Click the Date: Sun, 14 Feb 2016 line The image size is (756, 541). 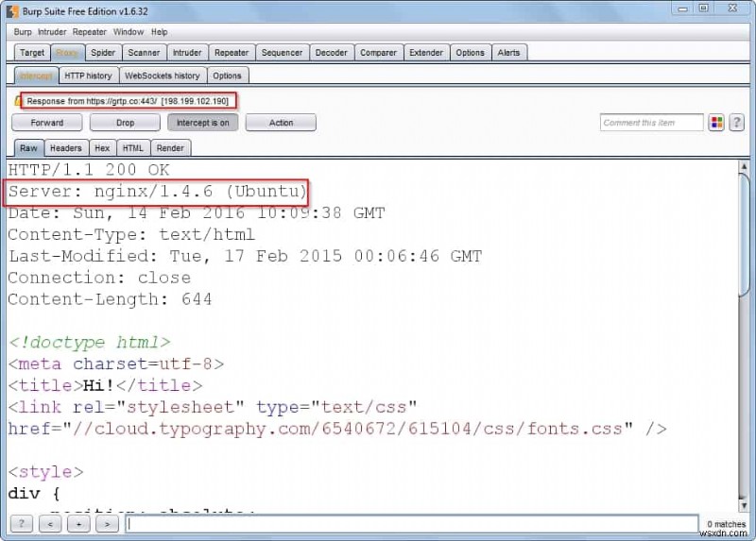point(197,213)
